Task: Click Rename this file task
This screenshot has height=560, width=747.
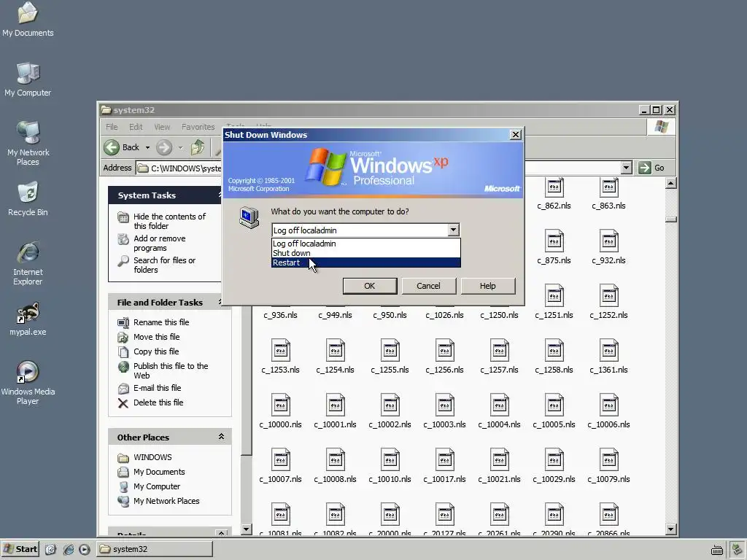Action: tap(153, 322)
